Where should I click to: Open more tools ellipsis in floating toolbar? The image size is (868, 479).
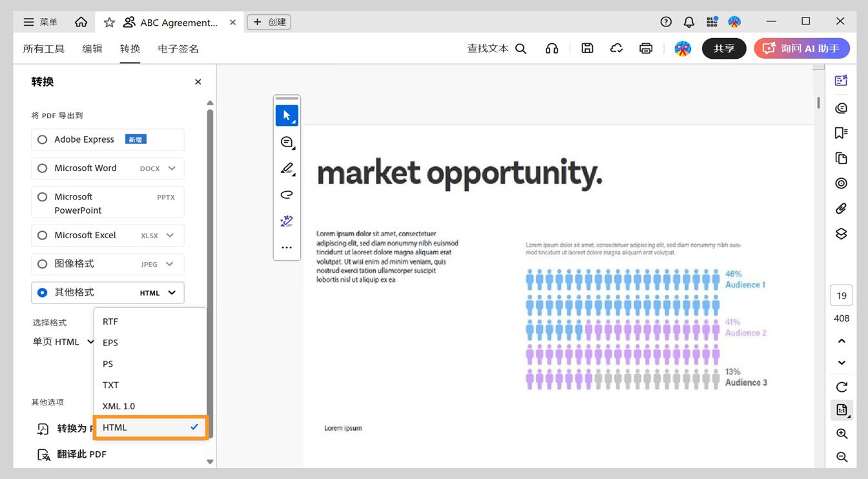pyautogui.click(x=287, y=247)
